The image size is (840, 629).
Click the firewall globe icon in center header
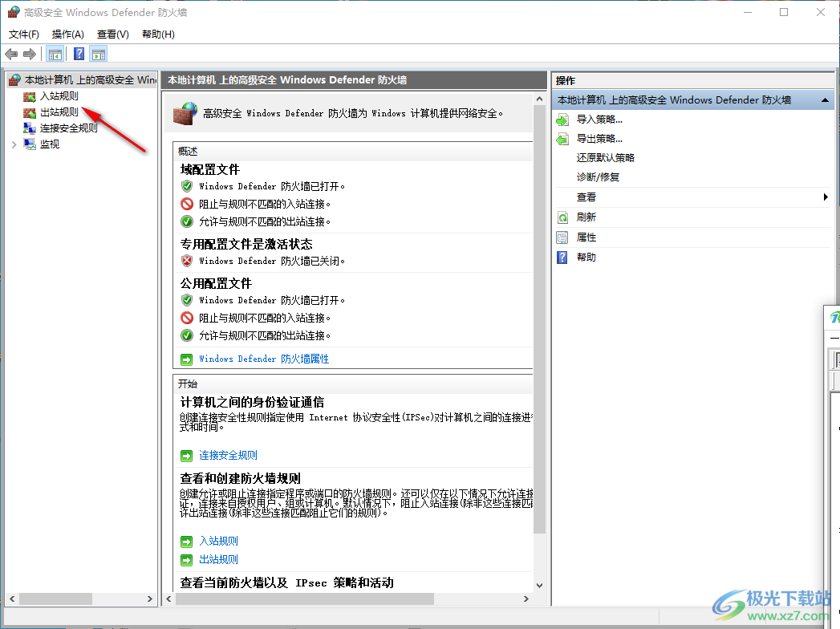185,114
